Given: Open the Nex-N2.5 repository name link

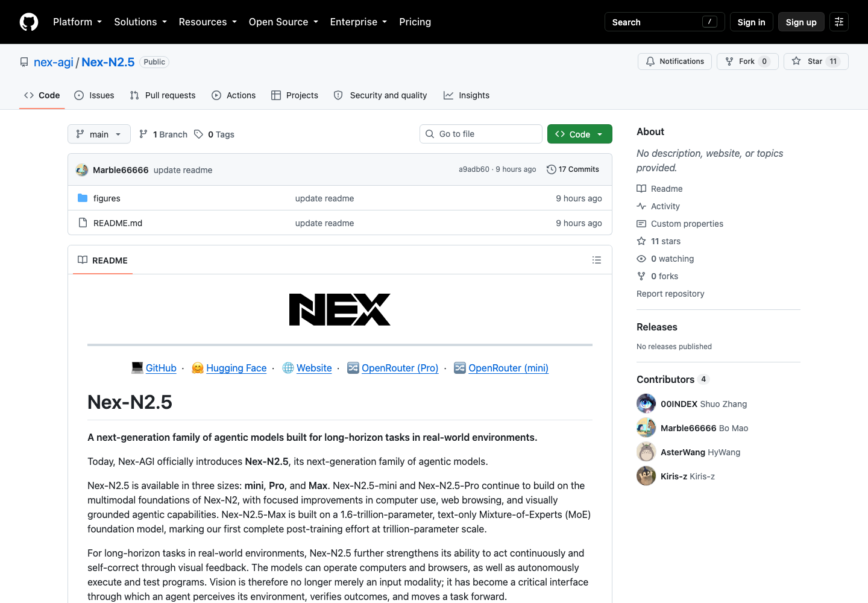Looking at the screenshot, I should [x=108, y=62].
